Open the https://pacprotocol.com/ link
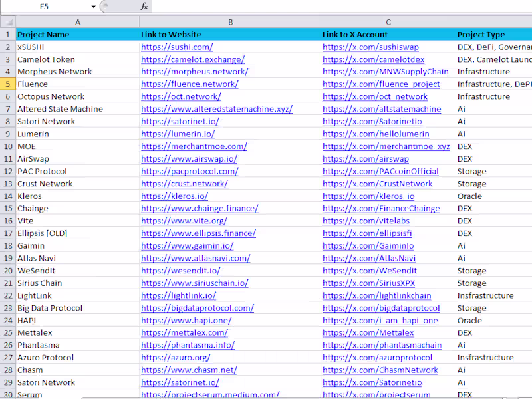Image resolution: width=532 pixels, height=399 pixels. point(190,172)
